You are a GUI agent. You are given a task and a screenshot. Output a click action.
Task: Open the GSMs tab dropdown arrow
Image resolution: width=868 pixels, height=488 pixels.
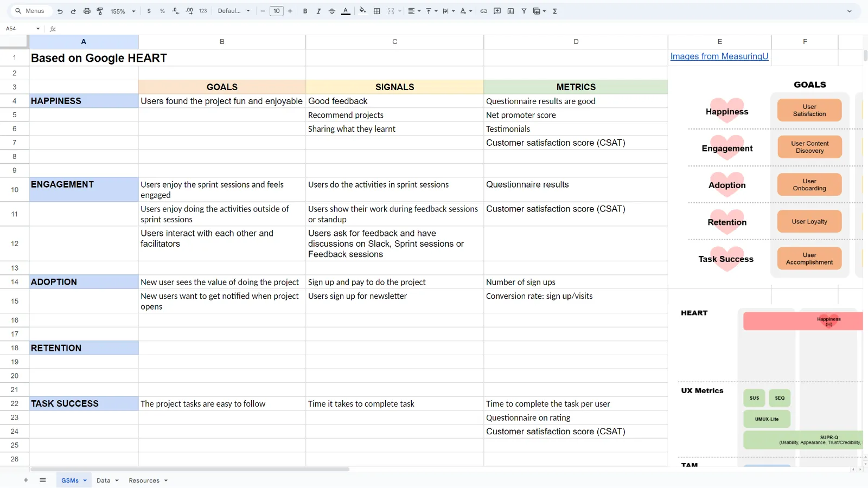coord(85,480)
